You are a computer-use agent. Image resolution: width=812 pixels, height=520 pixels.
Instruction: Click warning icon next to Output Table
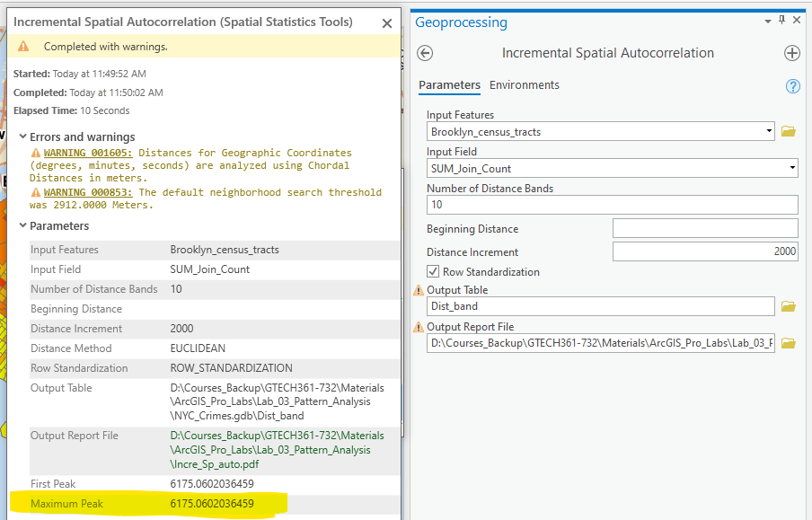(418, 290)
